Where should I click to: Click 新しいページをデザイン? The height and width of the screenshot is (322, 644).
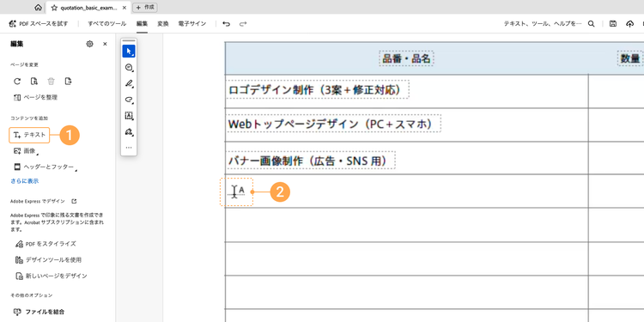click(x=51, y=276)
